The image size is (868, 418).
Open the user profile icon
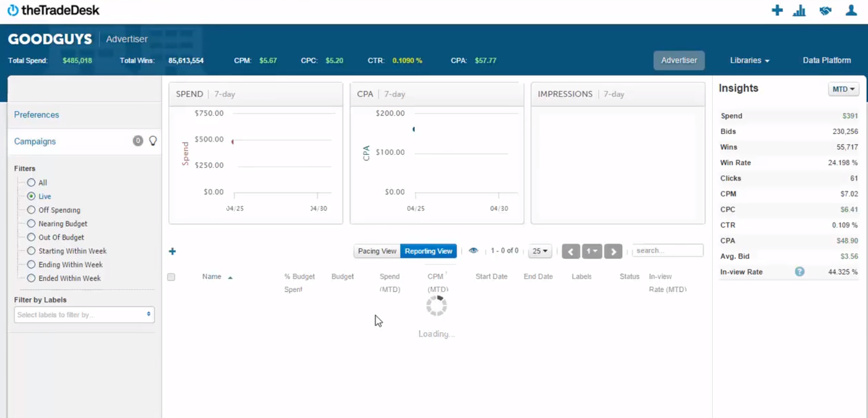pyautogui.click(x=851, y=10)
